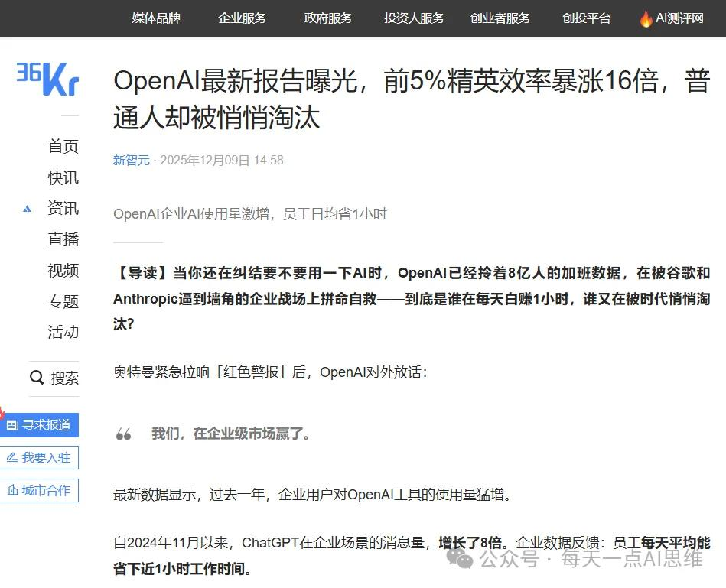Click the blue triangle marker beside 资讯
Image resolution: width=726 pixels, height=588 pixels.
click(x=28, y=209)
